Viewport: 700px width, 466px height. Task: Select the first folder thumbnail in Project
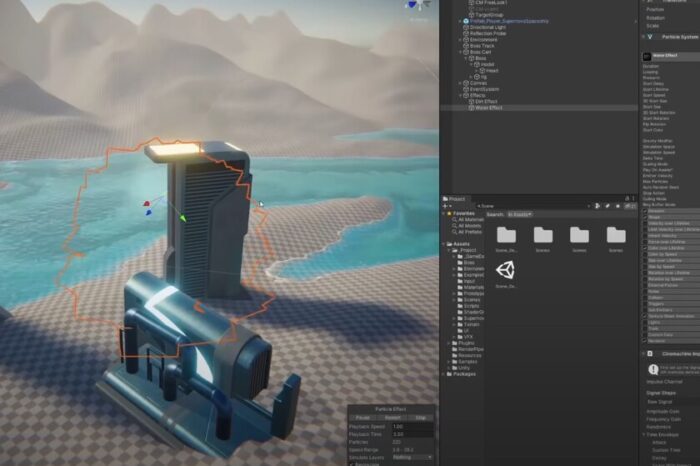point(506,235)
